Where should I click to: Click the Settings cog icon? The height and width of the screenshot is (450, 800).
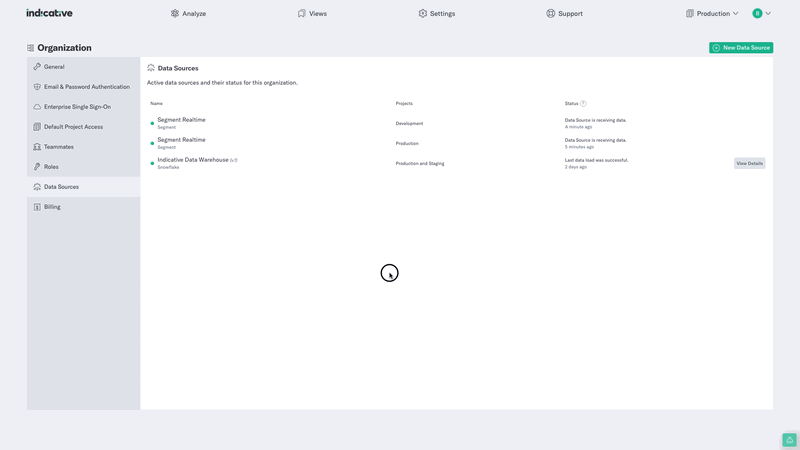click(422, 13)
